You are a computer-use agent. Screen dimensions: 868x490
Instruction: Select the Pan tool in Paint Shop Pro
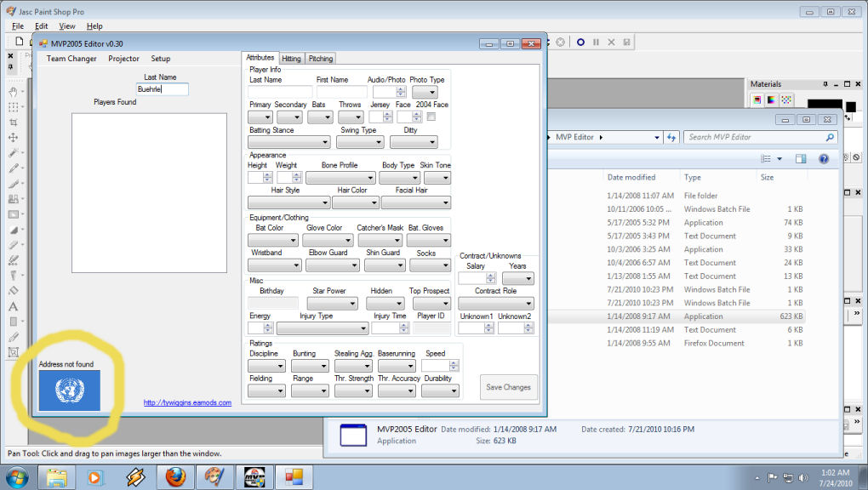click(x=14, y=92)
